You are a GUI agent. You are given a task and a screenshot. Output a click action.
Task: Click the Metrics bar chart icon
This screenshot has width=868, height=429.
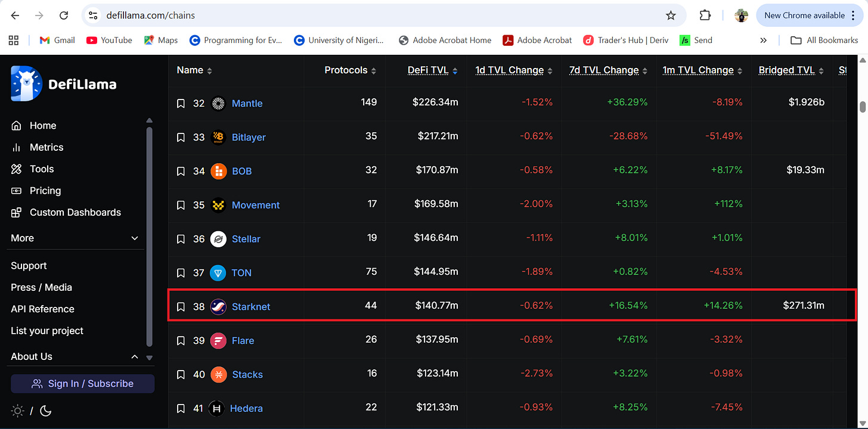[x=17, y=148]
